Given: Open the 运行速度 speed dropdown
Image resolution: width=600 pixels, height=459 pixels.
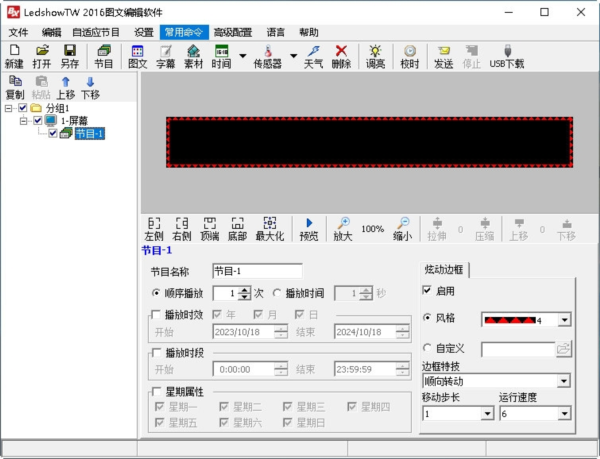Looking at the screenshot, I should (x=564, y=413).
